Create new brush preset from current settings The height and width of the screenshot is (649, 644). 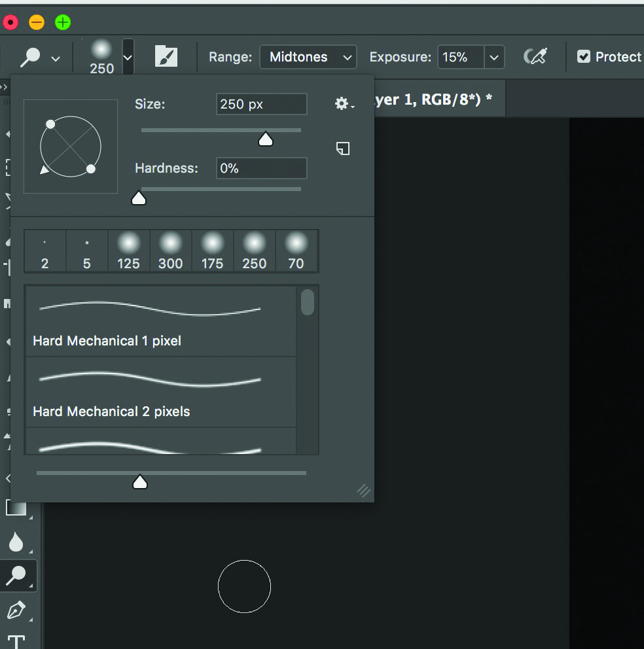[343, 149]
